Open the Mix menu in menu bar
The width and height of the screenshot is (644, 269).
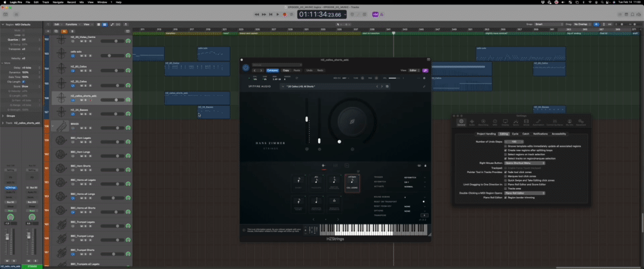pos(81,2)
